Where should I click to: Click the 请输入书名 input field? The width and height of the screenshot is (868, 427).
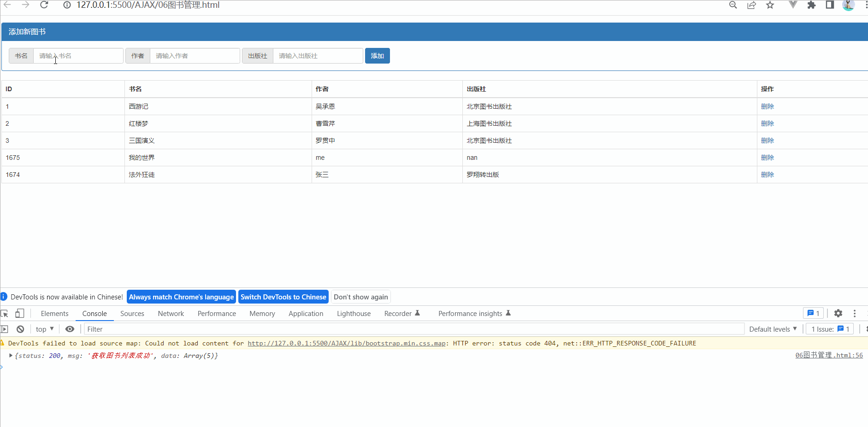pyautogui.click(x=77, y=55)
